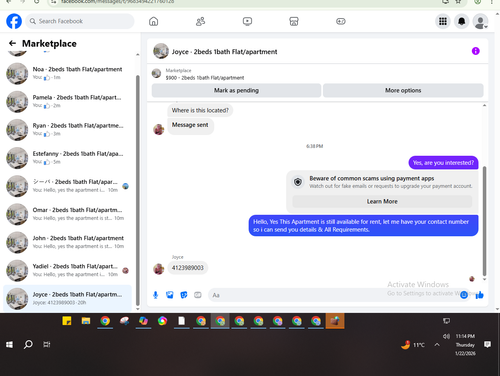The image size is (500, 376).
Task: Send a thumbs-up like
Action: coord(480,295)
